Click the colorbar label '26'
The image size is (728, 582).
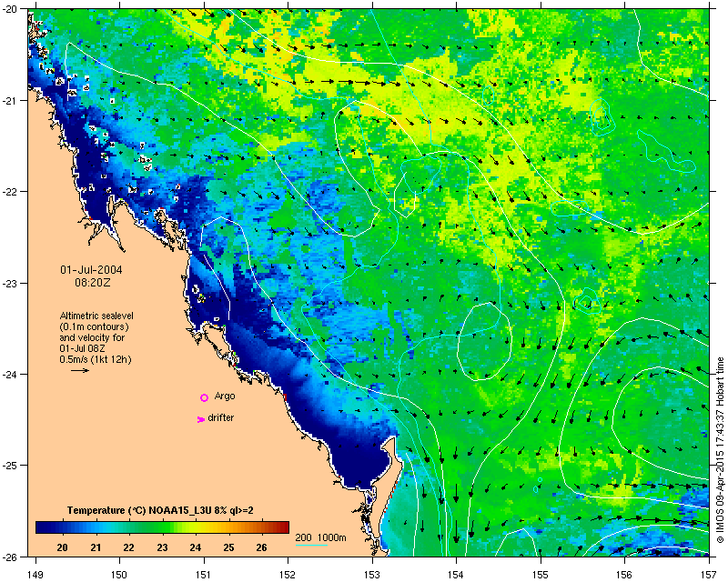pyautogui.click(x=261, y=547)
